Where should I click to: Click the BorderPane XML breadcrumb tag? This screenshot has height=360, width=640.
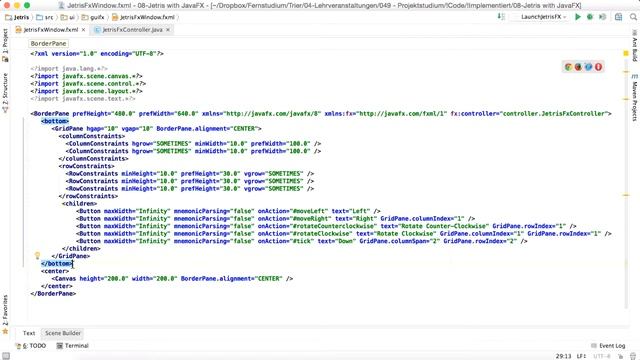pos(48,43)
